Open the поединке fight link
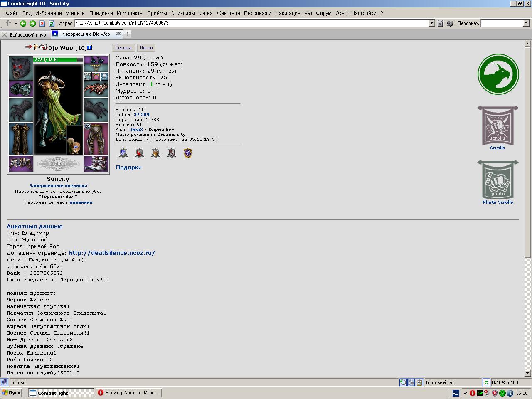532x399 pixels. 81,202
